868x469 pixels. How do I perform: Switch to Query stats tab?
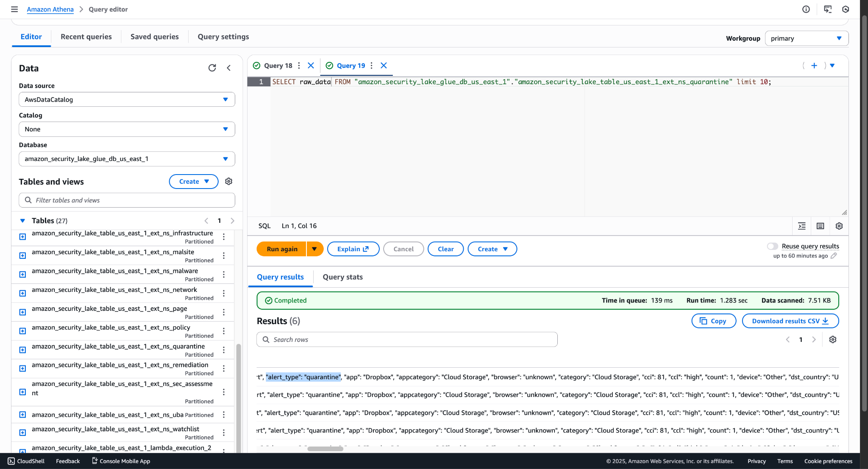(x=342, y=277)
